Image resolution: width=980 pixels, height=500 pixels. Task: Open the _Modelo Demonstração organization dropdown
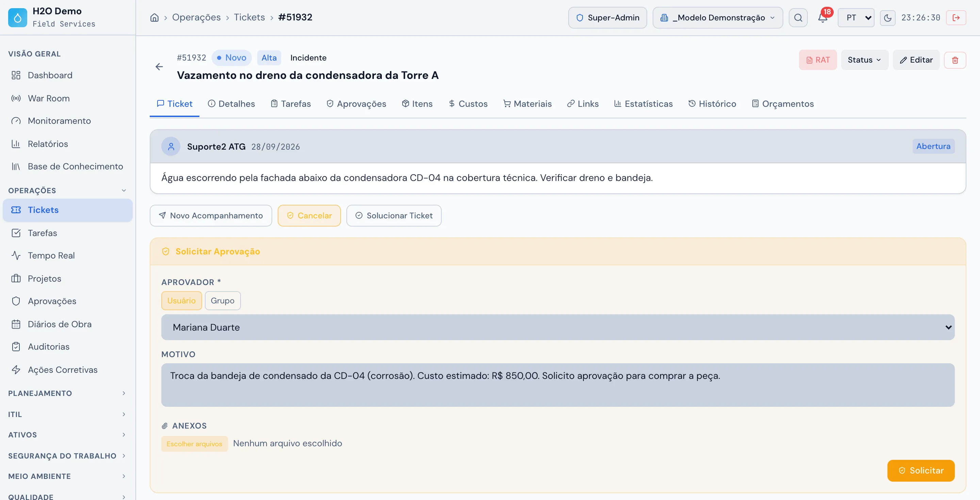coord(718,17)
